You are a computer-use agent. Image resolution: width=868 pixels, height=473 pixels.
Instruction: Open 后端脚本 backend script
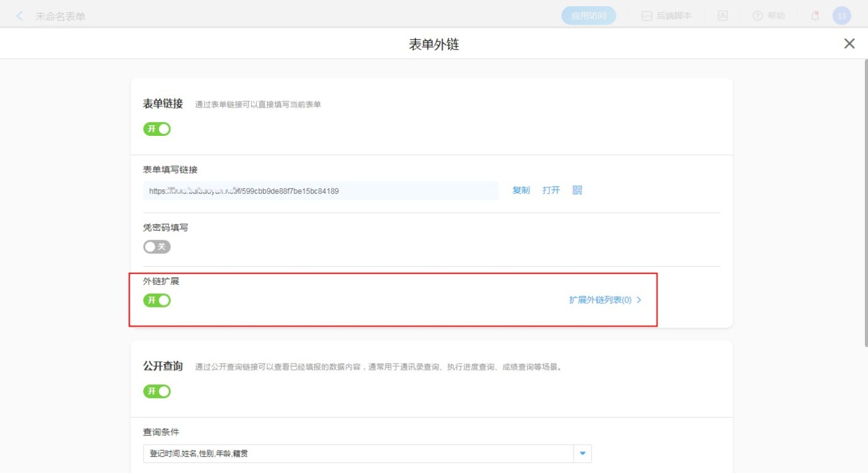[667, 16]
